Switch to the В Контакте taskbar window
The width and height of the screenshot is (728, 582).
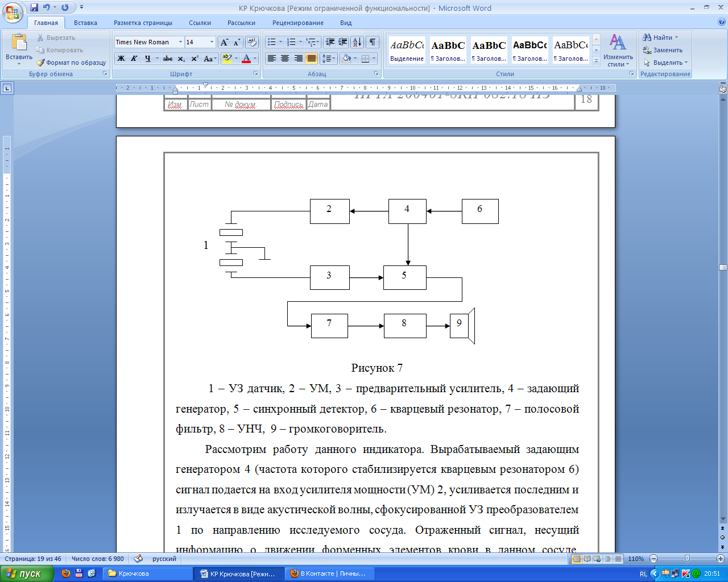point(329,573)
